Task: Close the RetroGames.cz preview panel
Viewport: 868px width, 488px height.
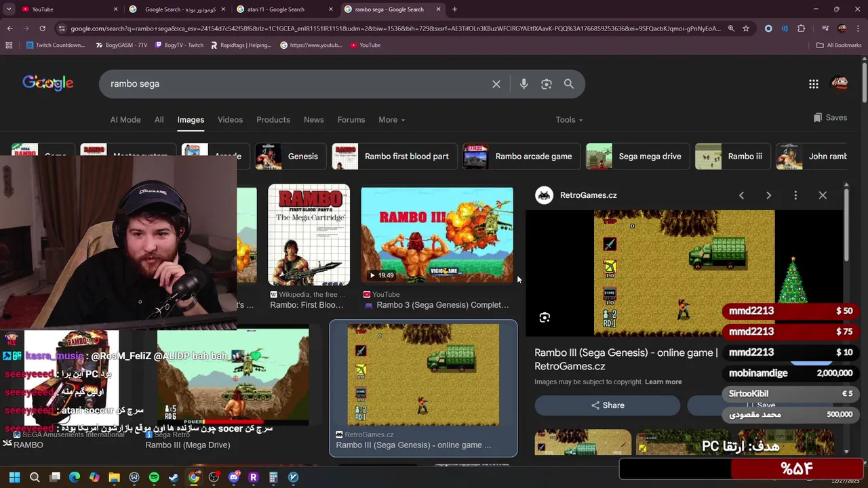Action: coord(823,195)
